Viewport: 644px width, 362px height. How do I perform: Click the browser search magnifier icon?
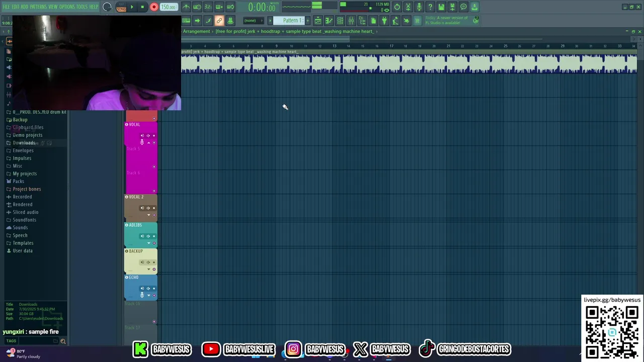(63, 341)
